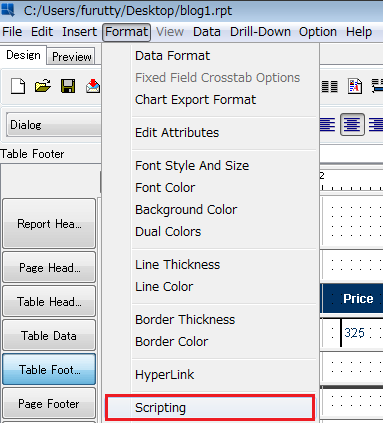Click the Save floppy disk icon
Screen dimensions: 383x423
pyautogui.click(x=68, y=86)
